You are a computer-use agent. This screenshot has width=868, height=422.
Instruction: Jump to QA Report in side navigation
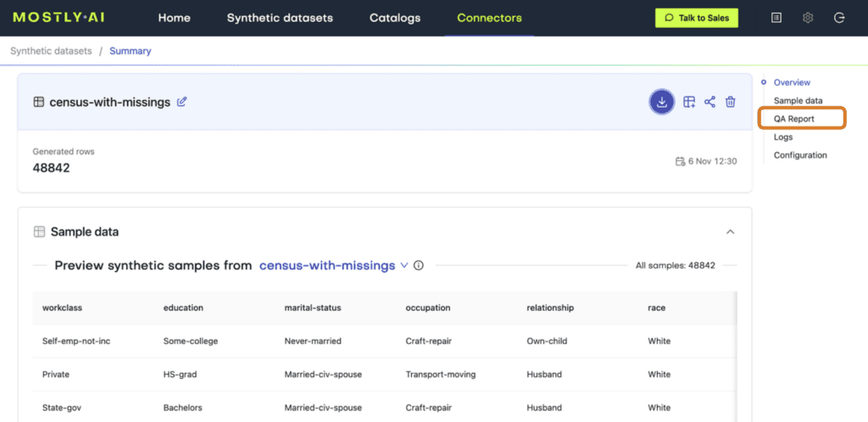(793, 119)
